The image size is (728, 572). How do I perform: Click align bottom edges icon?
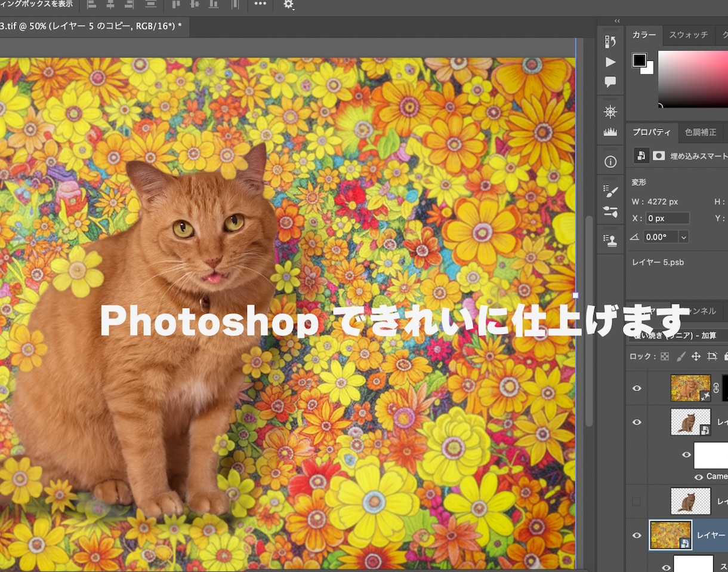(x=213, y=4)
